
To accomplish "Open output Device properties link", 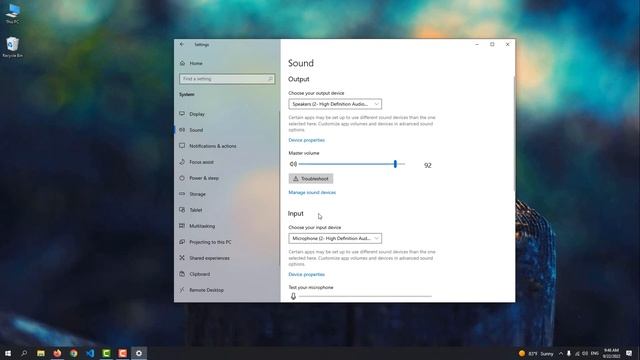I will coord(307,140).
